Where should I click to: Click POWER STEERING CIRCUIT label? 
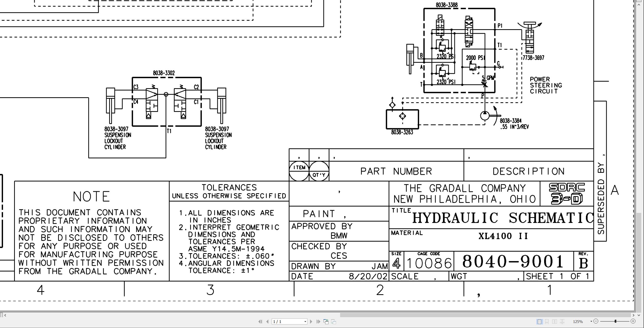pyautogui.click(x=546, y=85)
